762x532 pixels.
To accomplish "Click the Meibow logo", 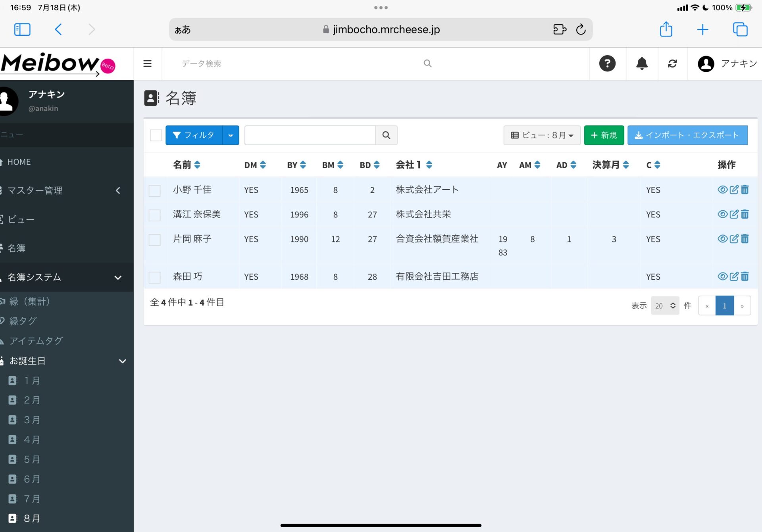I will [58, 64].
